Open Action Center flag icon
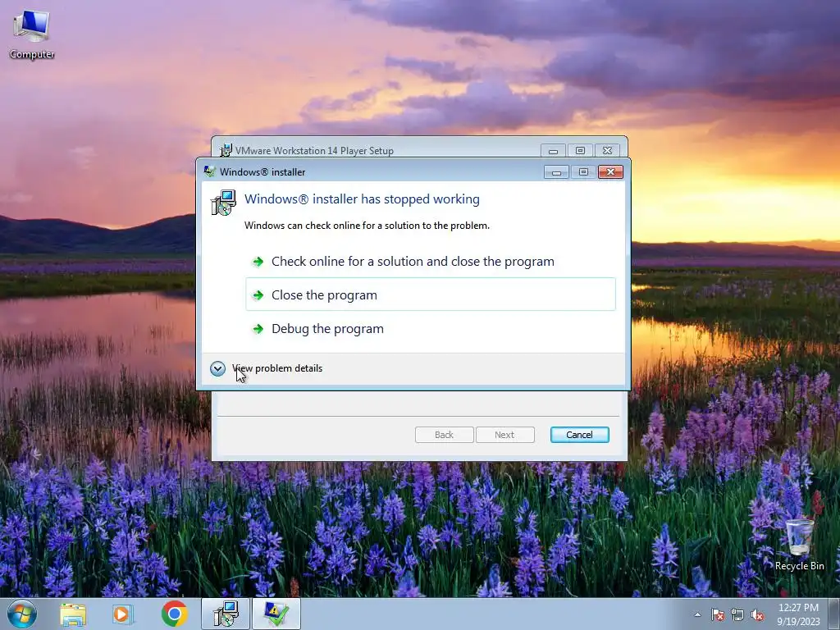The height and width of the screenshot is (630, 840). coord(717,614)
